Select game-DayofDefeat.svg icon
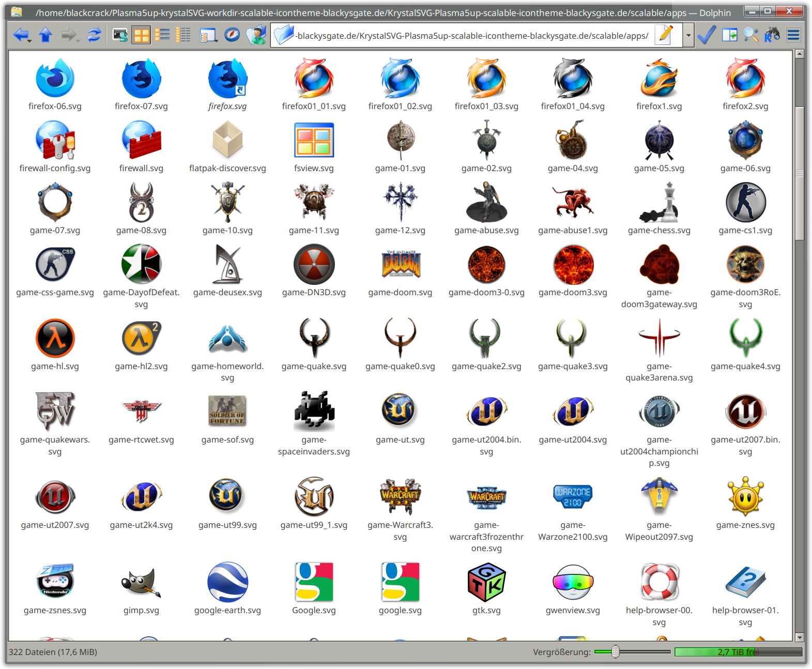This screenshot has height=669, width=812. (x=141, y=265)
